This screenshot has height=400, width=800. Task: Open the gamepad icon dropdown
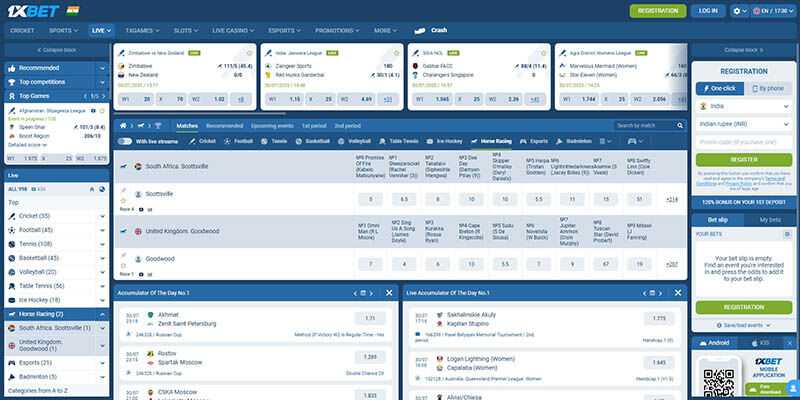point(635,141)
